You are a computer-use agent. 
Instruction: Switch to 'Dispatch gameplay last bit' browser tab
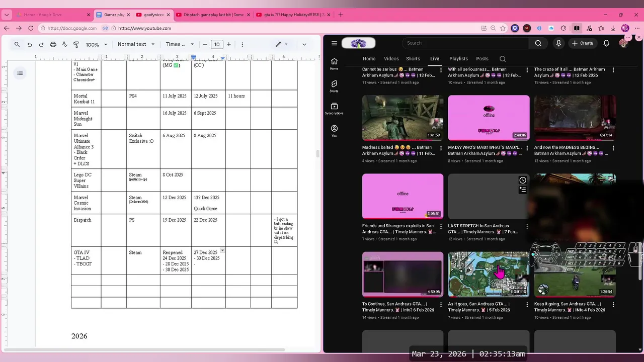(x=213, y=15)
